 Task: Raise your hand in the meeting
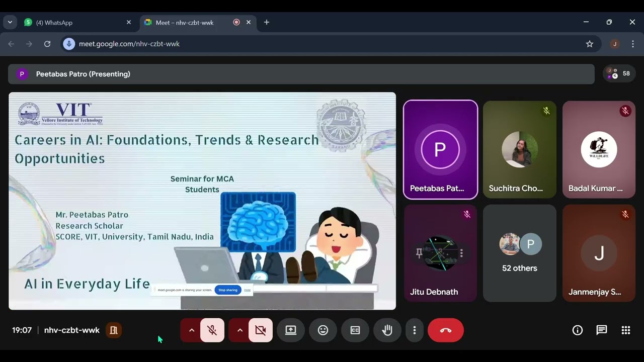click(387, 330)
